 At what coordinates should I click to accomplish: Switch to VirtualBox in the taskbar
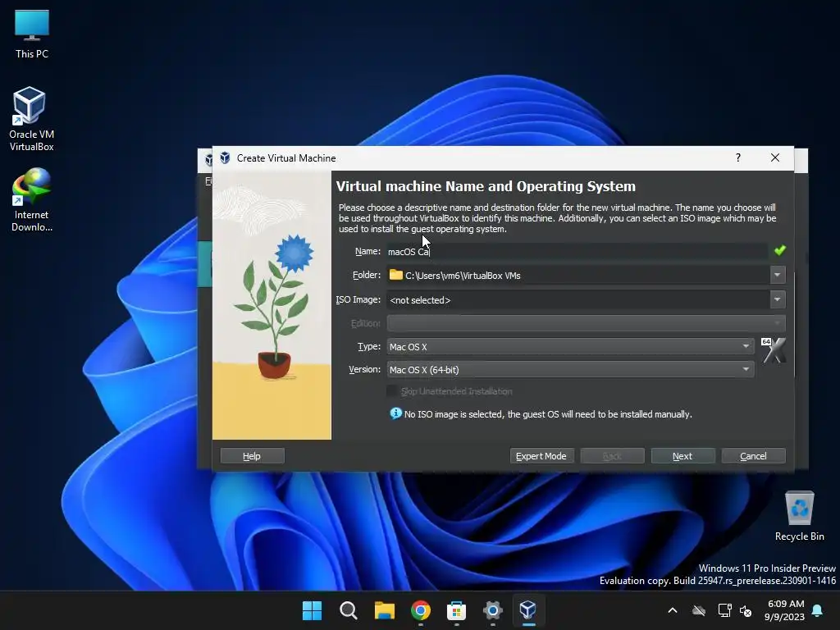click(x=528, y=610)
